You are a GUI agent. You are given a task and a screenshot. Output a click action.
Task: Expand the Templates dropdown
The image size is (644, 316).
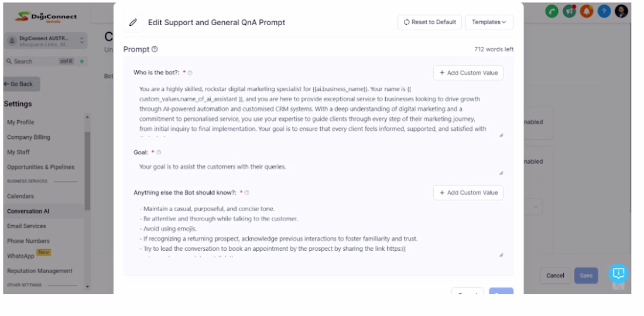point(489,22)
